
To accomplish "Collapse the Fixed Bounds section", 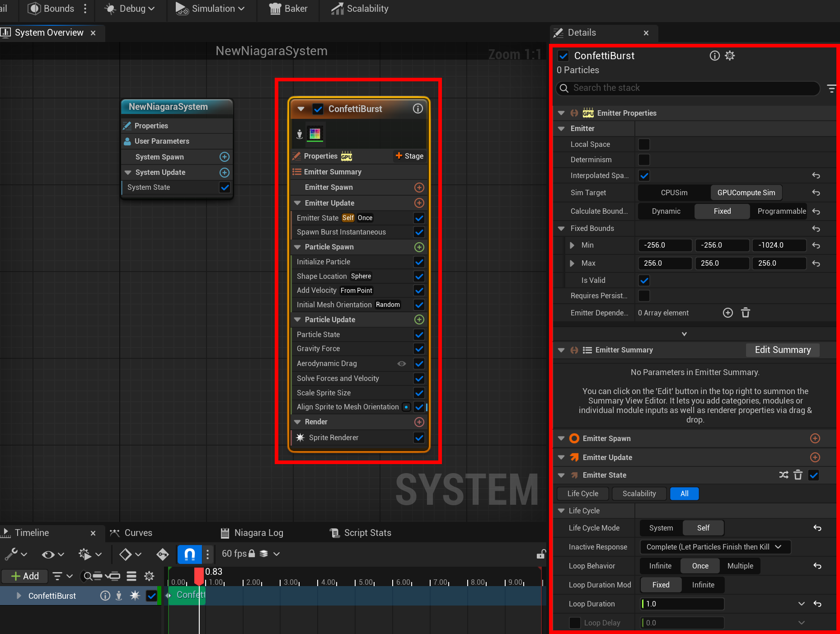I will coord(561,229).
